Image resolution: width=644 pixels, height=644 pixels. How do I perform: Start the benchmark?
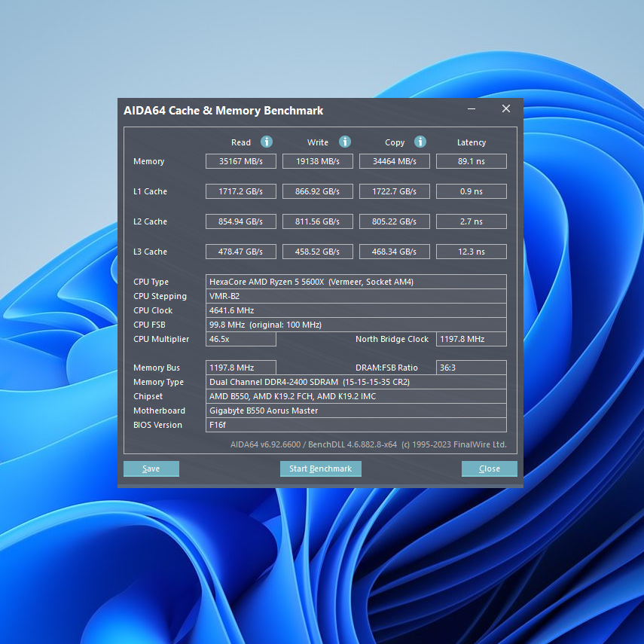pos(320,469)
